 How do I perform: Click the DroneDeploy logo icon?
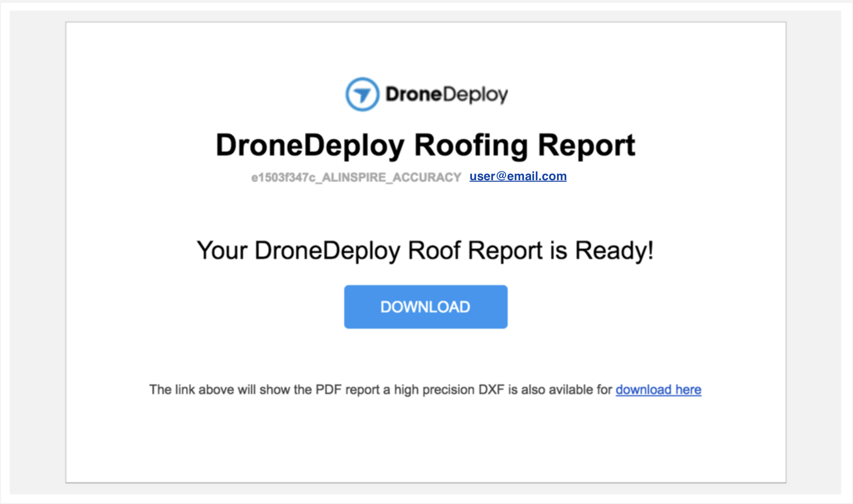tap(362, 94)
